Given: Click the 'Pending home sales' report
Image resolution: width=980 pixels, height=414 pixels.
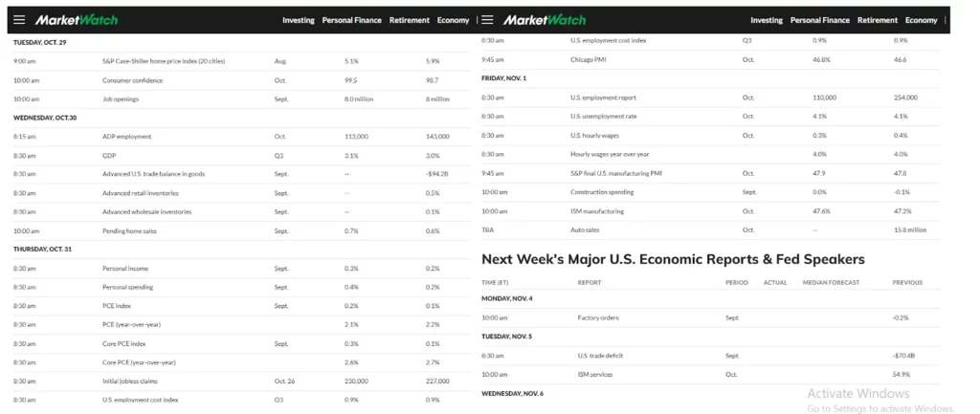Looking at the screenshot, I should pos(129,231).
